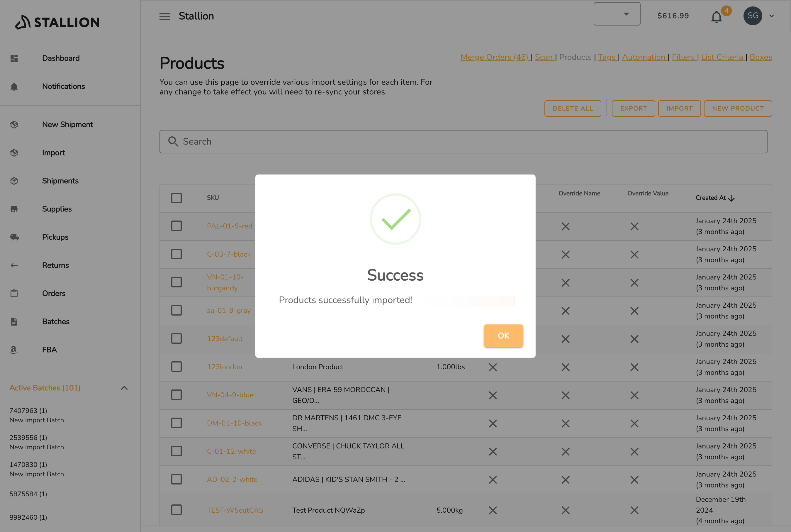Click the Batches document icon
791x532 pixels.
(x=14, y=322)
